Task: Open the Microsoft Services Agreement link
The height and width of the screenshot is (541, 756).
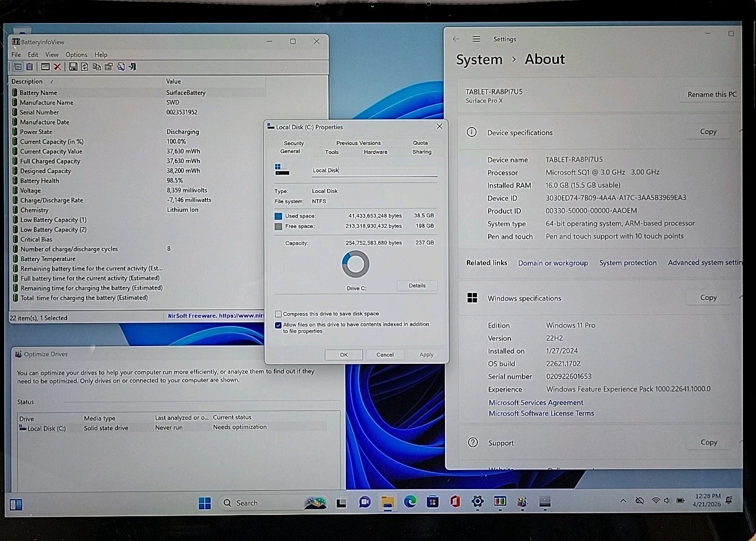Action: tap(536, 403)
